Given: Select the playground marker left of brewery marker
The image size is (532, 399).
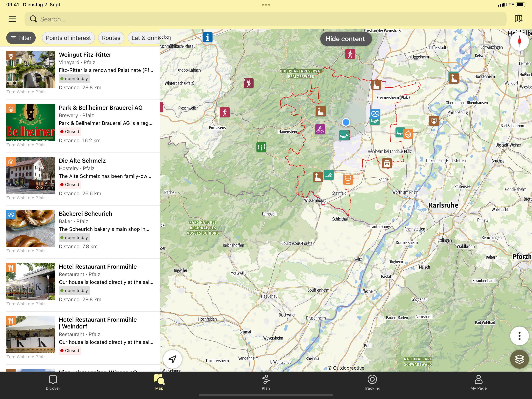Looking at the screenshot, I should tap(399, 132).
